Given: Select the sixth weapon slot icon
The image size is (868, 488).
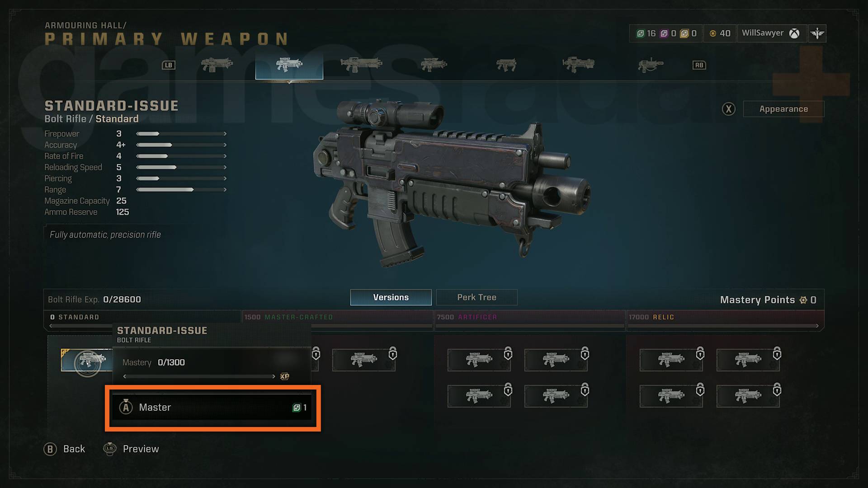Looking at the screenshot, I should coord(576,64).
